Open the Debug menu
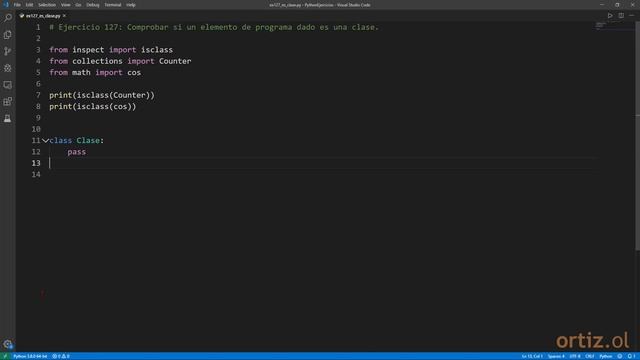Image resolution: width=640 pixels, height=360 pixels. click(x=93, y=5)
